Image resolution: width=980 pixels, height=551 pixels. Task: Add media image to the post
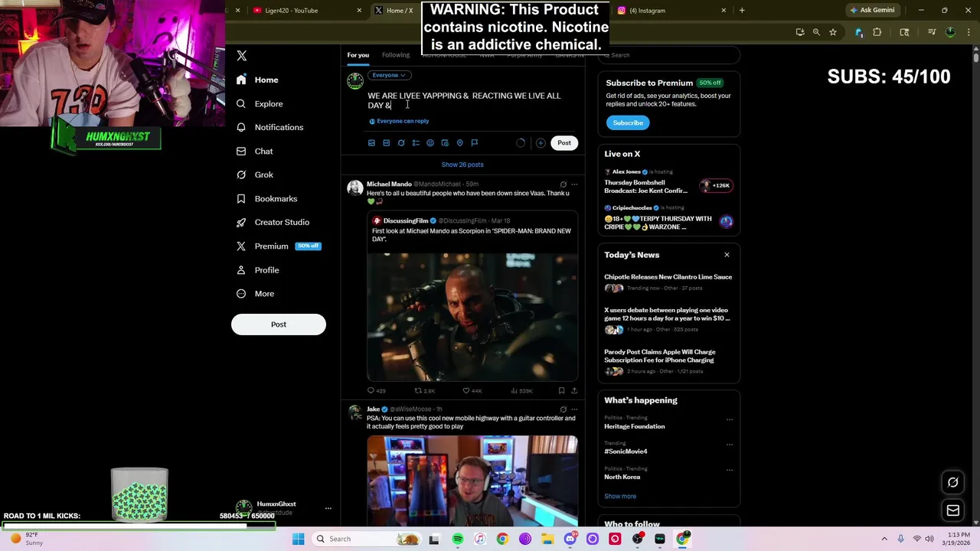(371, 143)
